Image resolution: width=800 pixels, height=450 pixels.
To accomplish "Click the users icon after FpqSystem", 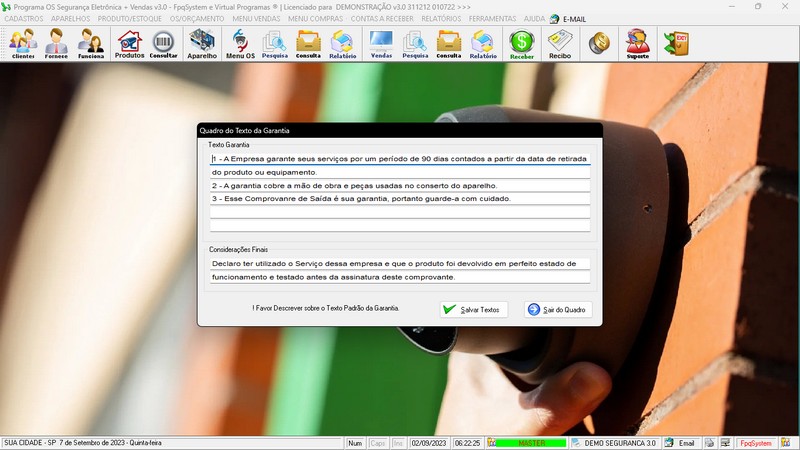I will tap(785, 443).
